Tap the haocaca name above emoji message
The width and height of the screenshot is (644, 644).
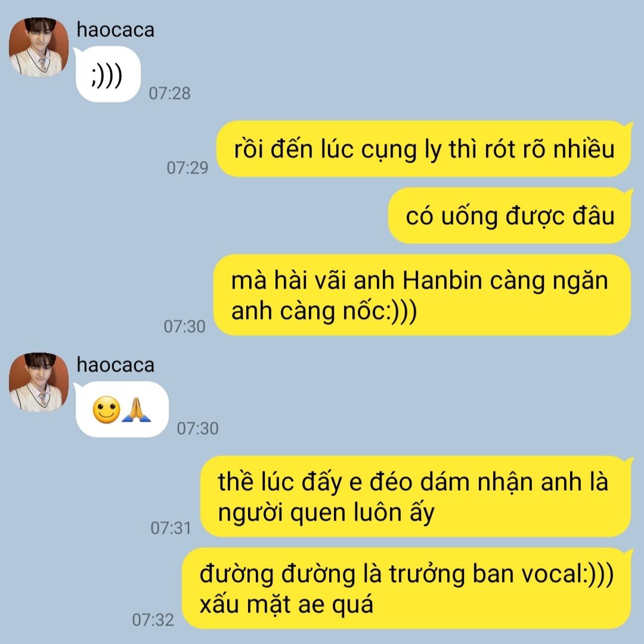click(x=116, y=365)
